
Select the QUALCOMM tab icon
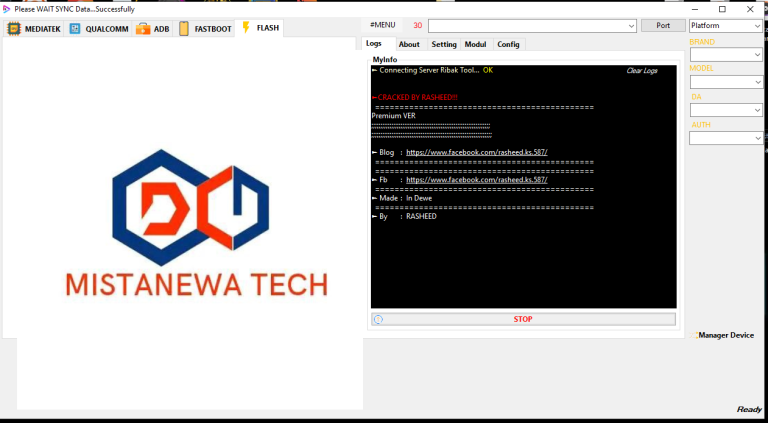[75, 29]
